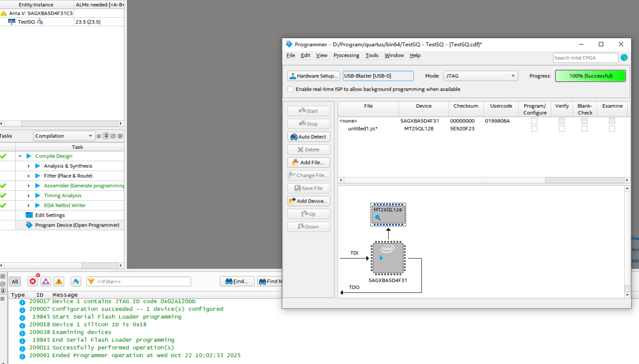Screen dimensions: 639x364
Task: Click the 100% (Successful) progress bar
Action: [x=590, y=76]
